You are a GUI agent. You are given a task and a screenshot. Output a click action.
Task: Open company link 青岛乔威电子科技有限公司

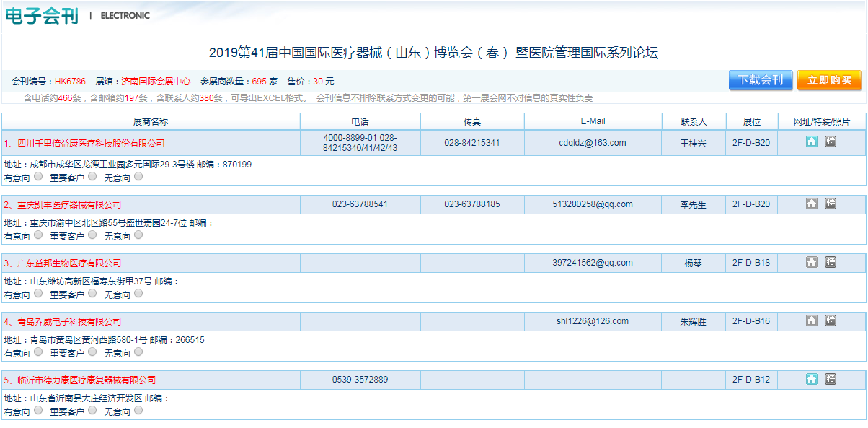[x=69, y=322]
